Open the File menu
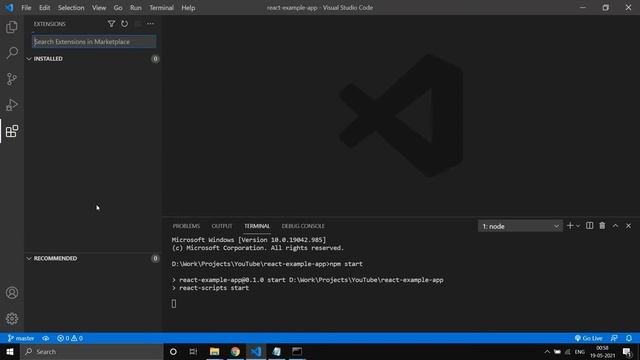Image resolution: width=640 pixels, height=360 pixels. 26,8
